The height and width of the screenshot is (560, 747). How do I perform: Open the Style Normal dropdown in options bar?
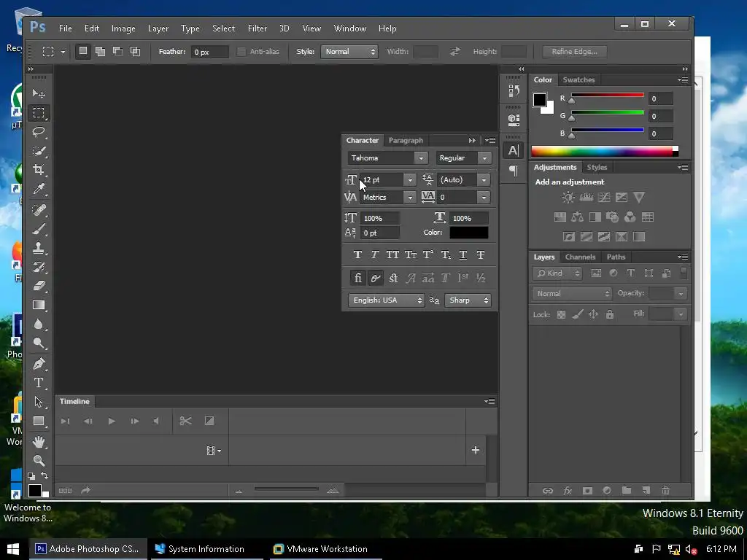pyautogui.click(x=349, y=52)
